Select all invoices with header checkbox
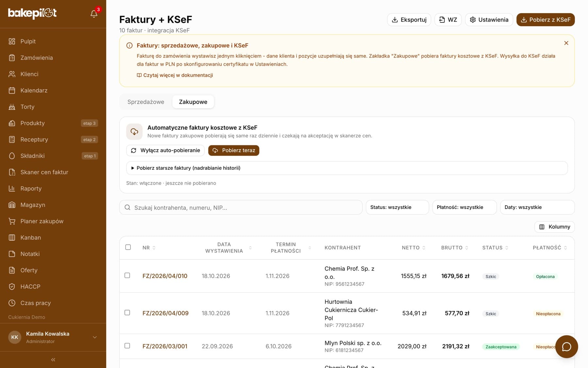Screen dimensions: 588x368 pyautogui.click(x=128, y=247)
